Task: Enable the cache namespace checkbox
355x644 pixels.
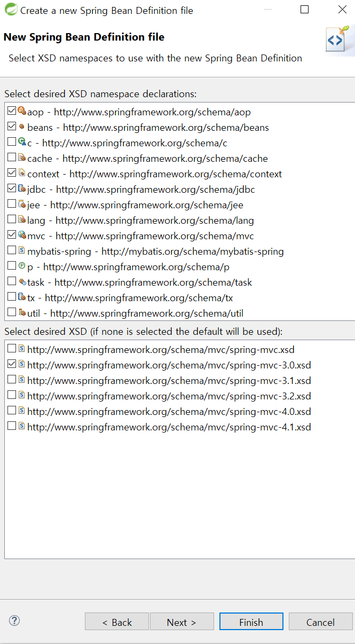Action: point(12,158)
